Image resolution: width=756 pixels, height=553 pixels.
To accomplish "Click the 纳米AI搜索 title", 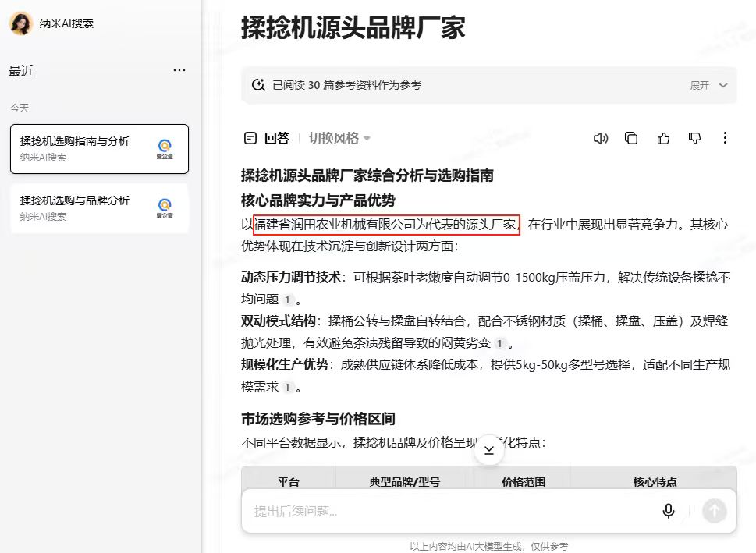I will pyautogui.click(x=66, y=23).
